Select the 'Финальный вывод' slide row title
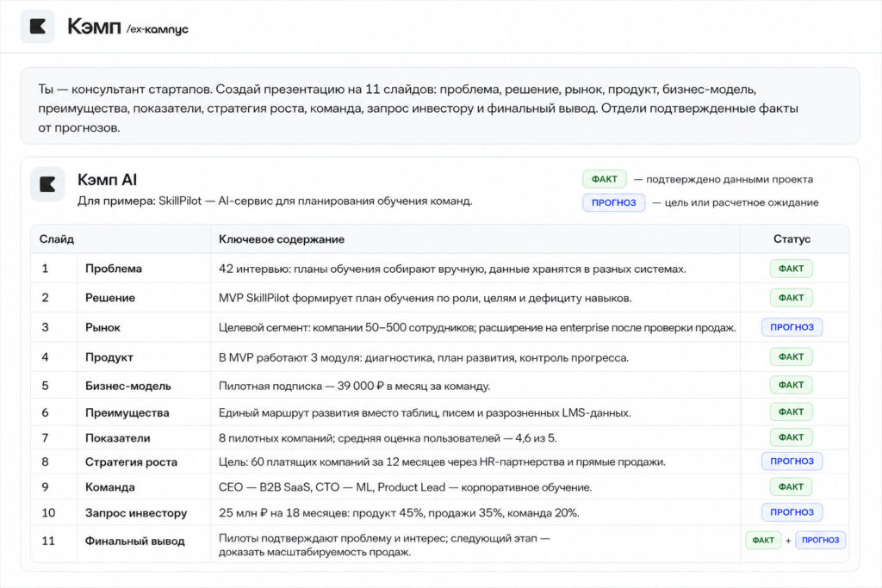 tap(135, 542)
